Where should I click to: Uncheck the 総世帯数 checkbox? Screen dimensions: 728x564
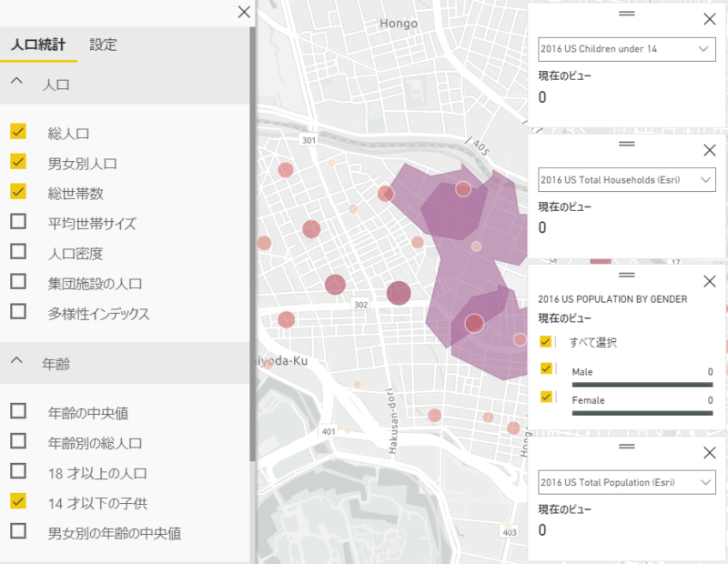coord(18,191)
